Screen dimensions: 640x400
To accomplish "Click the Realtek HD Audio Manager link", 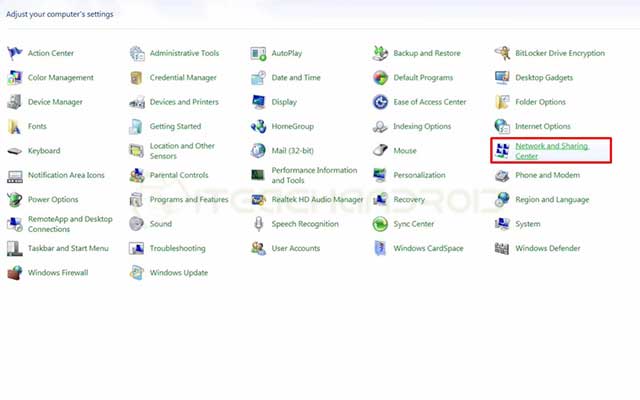I will [x=317, y=200].
